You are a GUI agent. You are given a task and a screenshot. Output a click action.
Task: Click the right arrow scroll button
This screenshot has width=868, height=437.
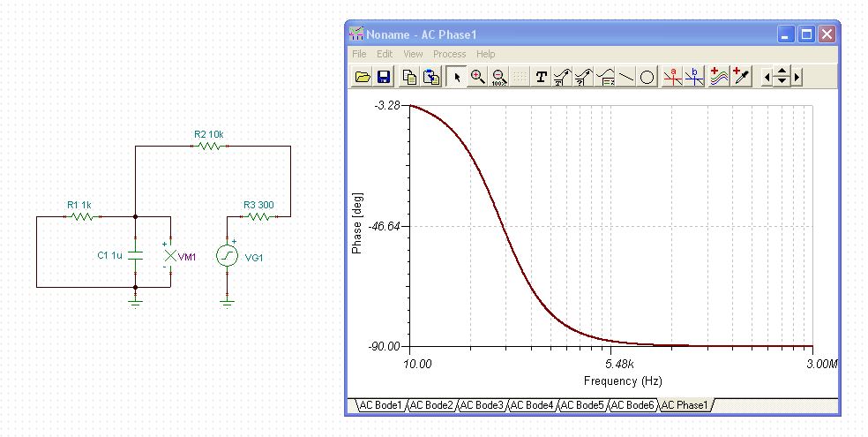(797, 78)
